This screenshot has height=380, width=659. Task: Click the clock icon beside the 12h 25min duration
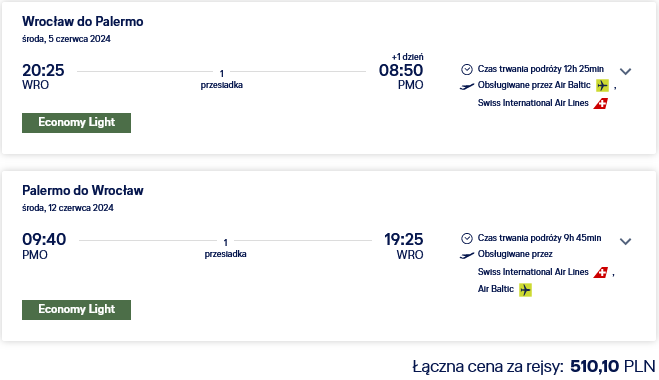pyautogui.click(x=467, y=69)
